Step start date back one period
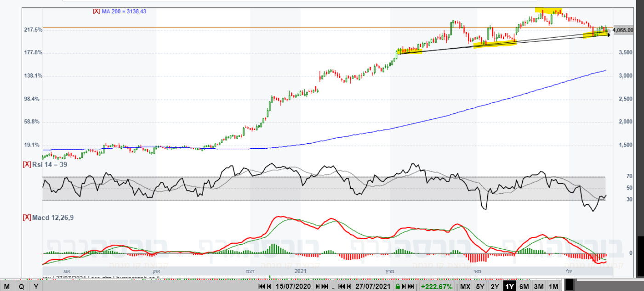 pos(269,286)
